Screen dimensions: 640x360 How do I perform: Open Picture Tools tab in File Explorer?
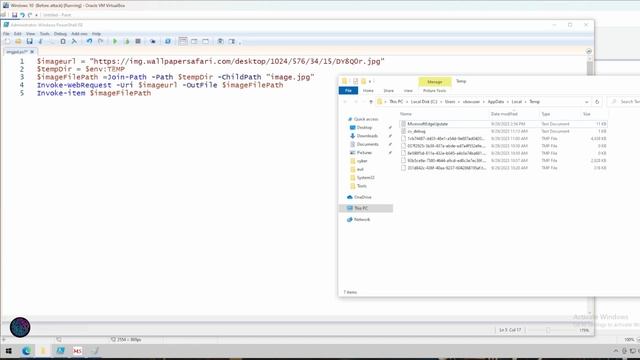(x=434, y=91)
